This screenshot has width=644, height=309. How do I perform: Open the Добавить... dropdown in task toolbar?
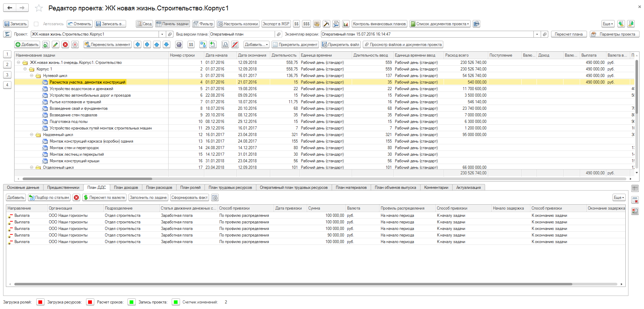point(256,45)
